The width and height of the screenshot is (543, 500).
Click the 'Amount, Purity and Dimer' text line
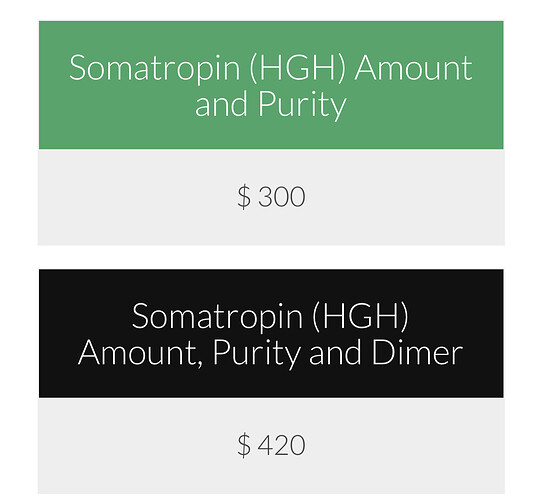pyautogui.click(x=270, y=354)
